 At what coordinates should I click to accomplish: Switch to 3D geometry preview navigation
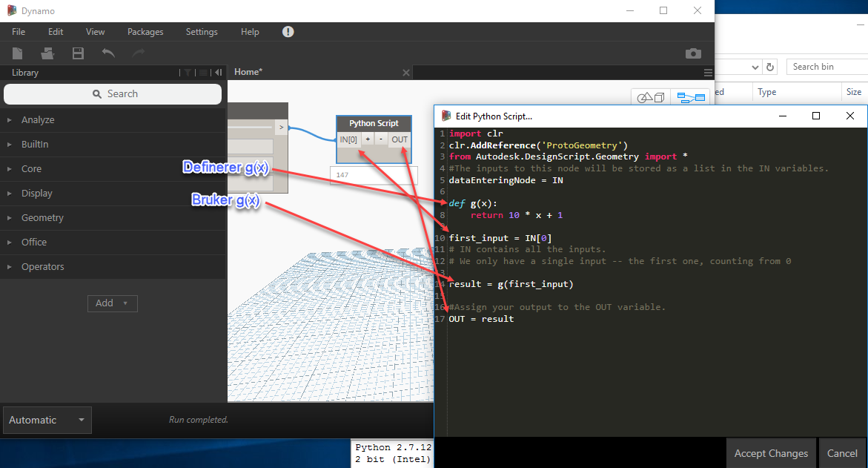click(651, 98)
